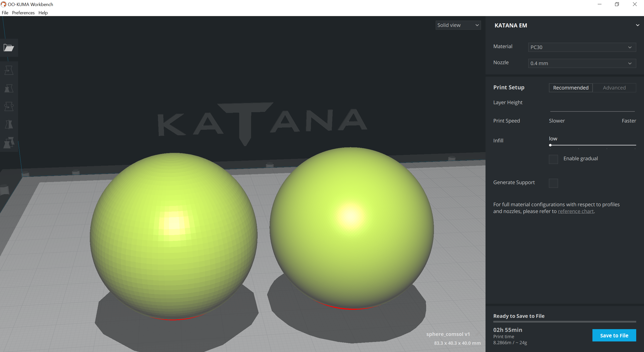The image size is (644, 352).
Task: Switch to the Recommended print setup tab
Action: (x=571, y=88)
